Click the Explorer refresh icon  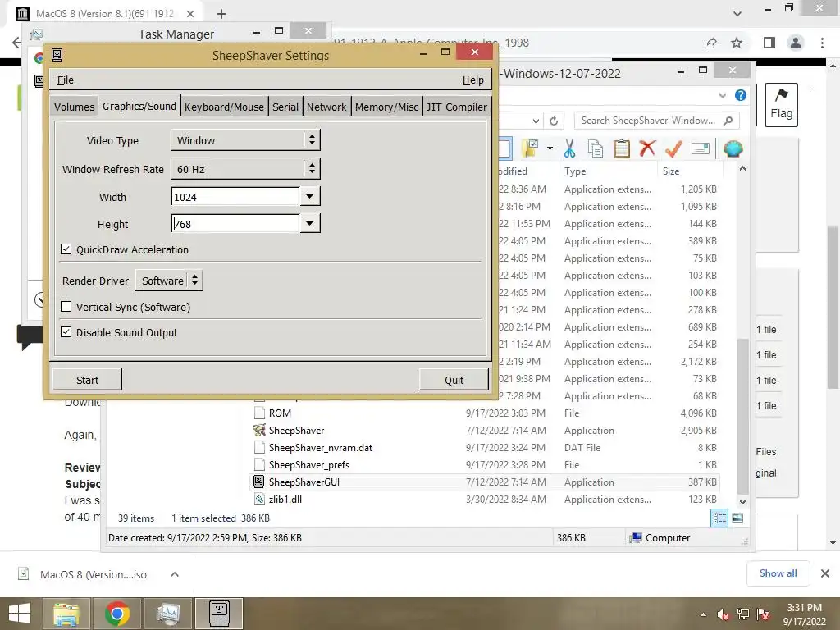tap(554, 121)
